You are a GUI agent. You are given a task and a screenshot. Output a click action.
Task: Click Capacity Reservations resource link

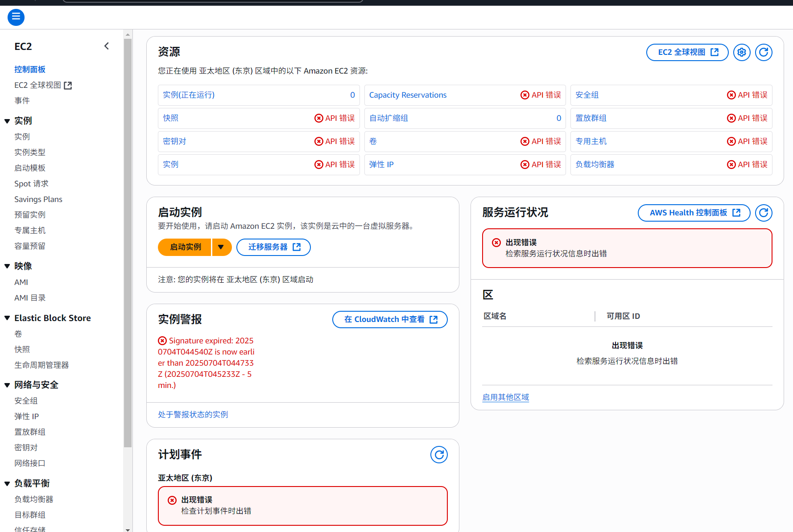pos(408,95)
